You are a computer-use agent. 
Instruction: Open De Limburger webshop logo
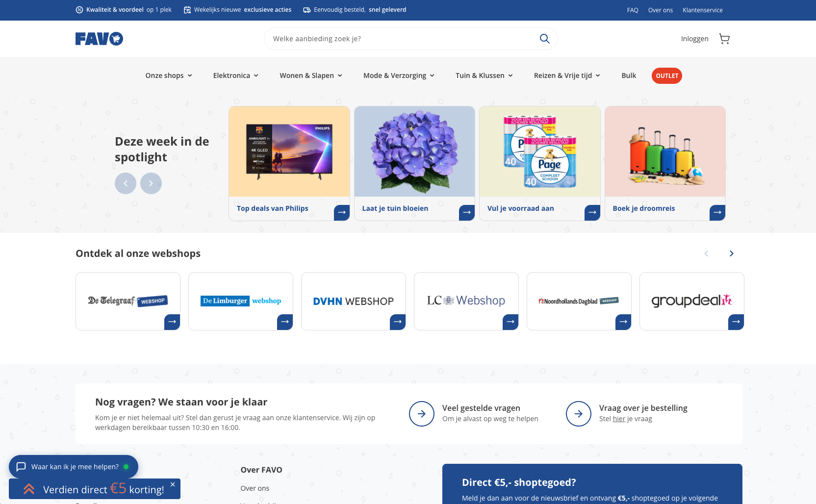(241, 301)
